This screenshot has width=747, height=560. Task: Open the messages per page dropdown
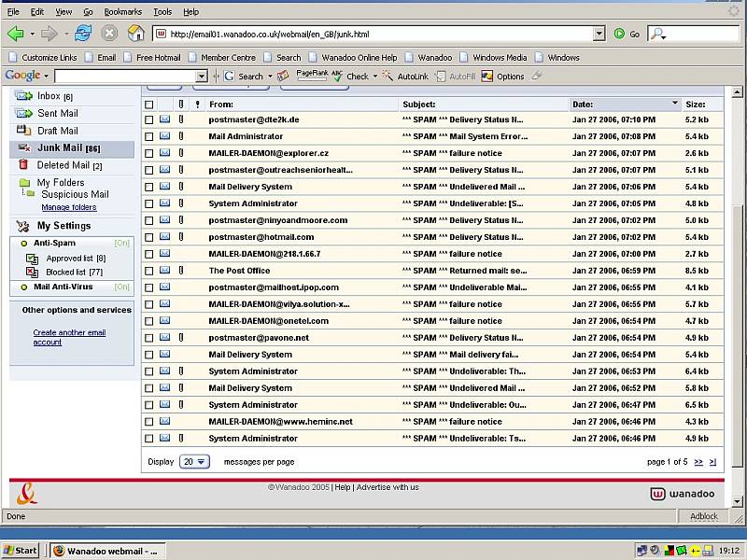pos(194,462)
